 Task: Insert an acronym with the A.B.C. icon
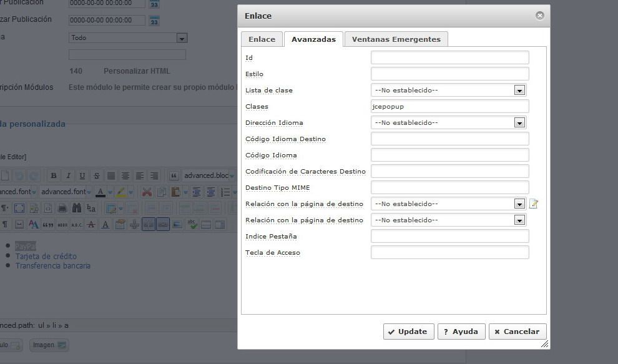77,225
